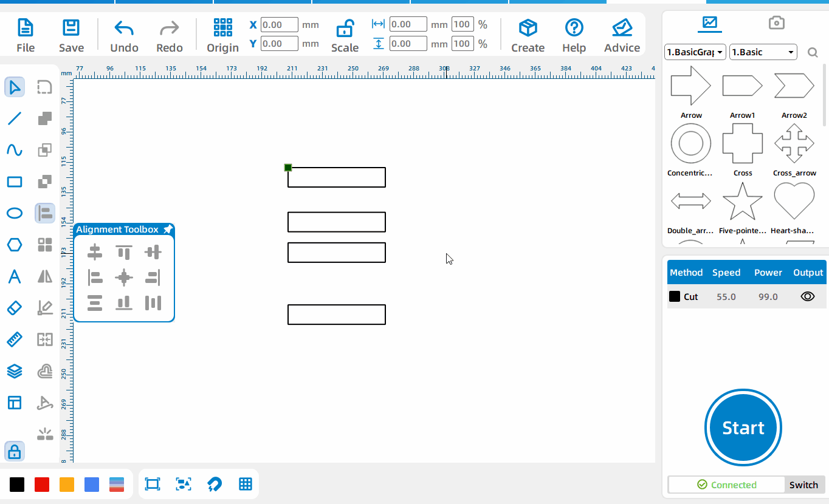This screenshot has height=504, width=829.
Task: Align objects to left edge in Alignment Toolbox
Action: [x=95, y=278]
